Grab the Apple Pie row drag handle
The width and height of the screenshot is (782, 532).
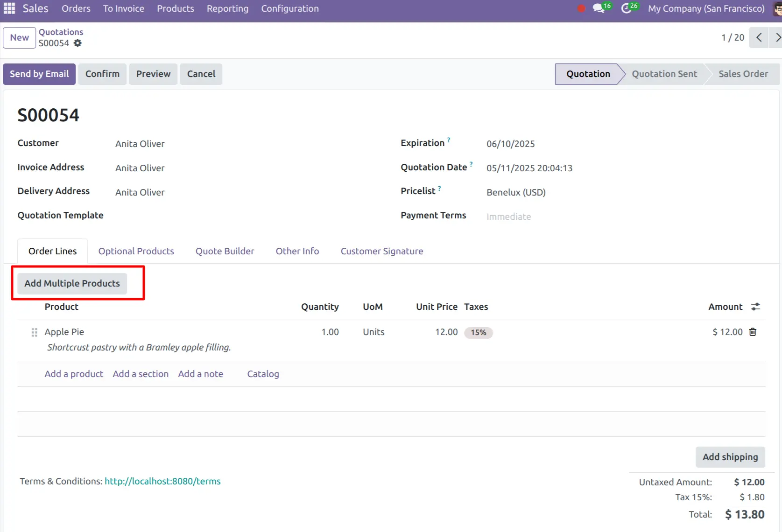click(x=34, y=332)
